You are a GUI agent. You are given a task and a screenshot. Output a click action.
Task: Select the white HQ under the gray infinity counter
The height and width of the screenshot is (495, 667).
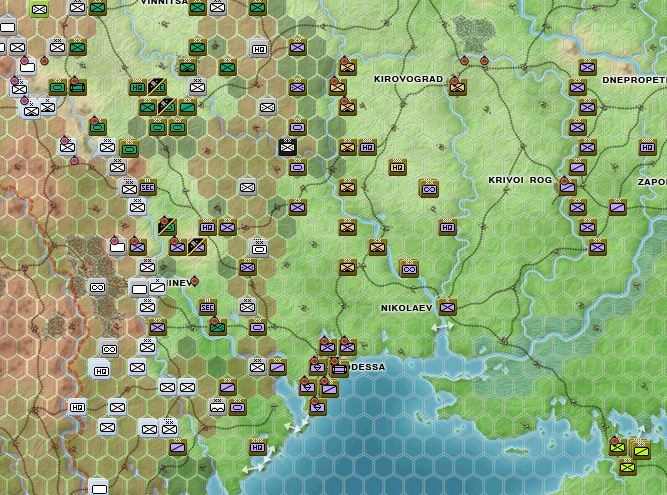[x=101, y=371]
